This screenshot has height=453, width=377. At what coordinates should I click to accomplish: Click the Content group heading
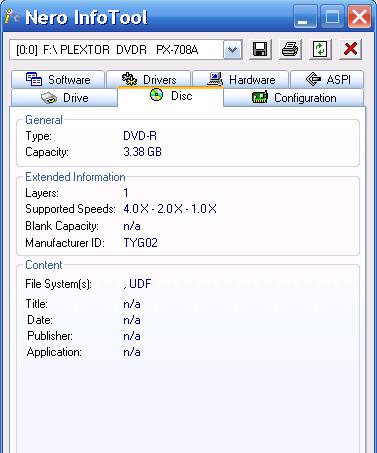44,265
